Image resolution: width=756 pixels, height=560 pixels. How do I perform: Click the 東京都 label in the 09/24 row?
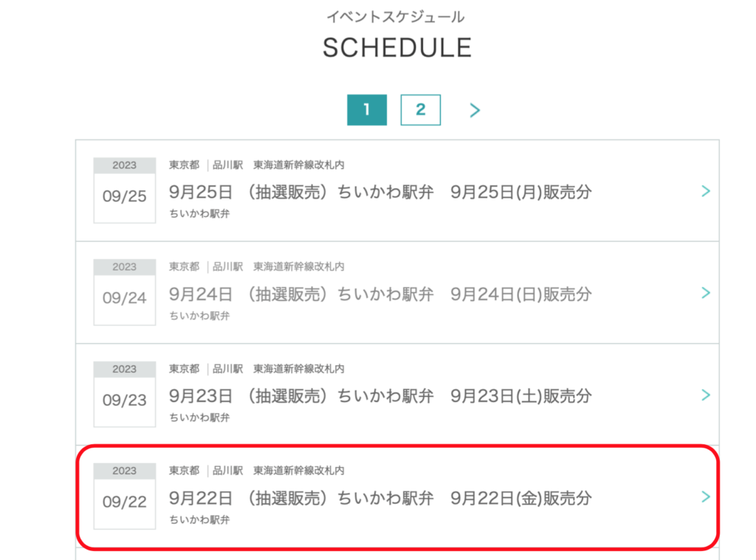[184, 267]
